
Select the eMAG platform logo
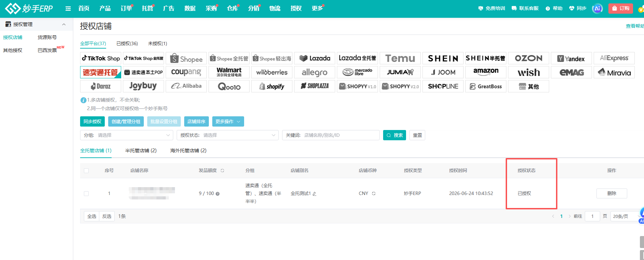click(x=571, y=72)
